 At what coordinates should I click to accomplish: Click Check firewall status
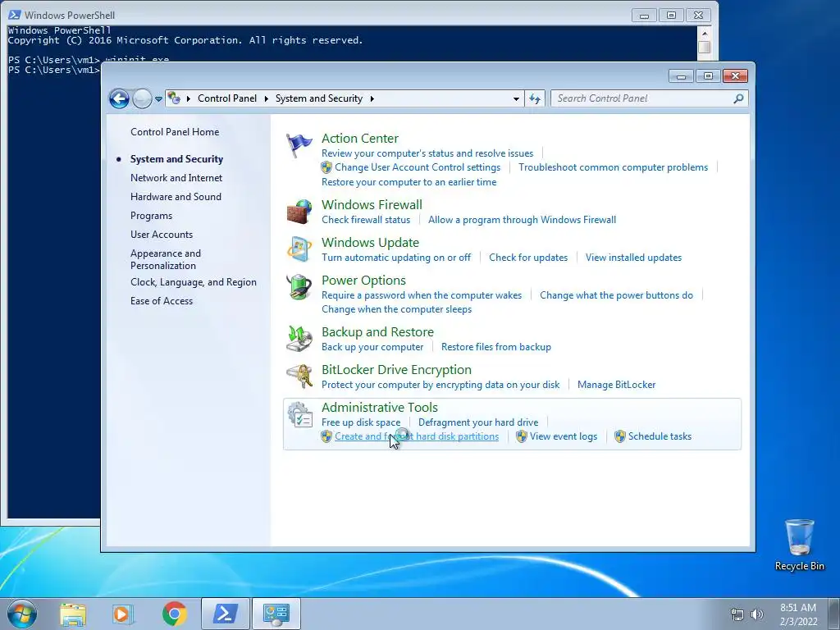[x=366, y=220]
